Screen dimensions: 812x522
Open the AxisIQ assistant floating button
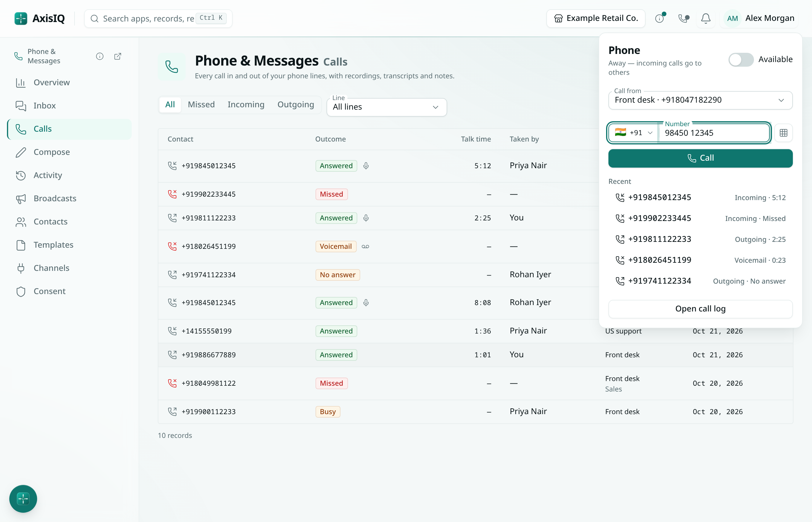coord(23,499)
